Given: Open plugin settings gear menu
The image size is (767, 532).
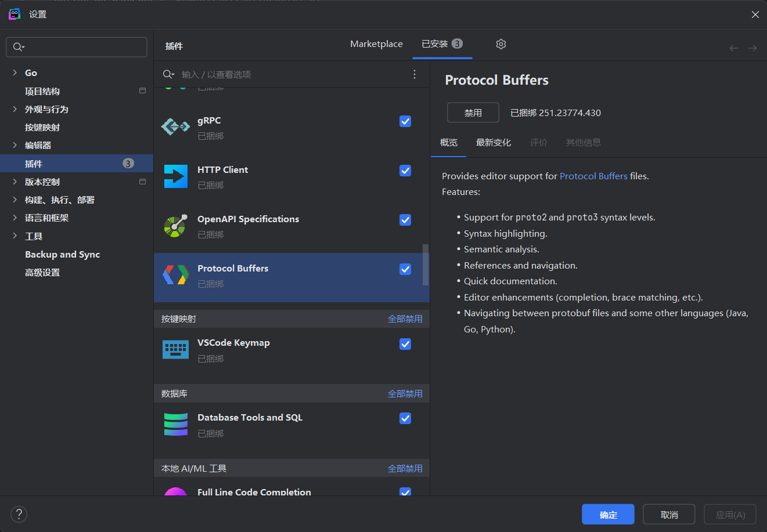Looking at the screenshot, I should tap(501, 44).
